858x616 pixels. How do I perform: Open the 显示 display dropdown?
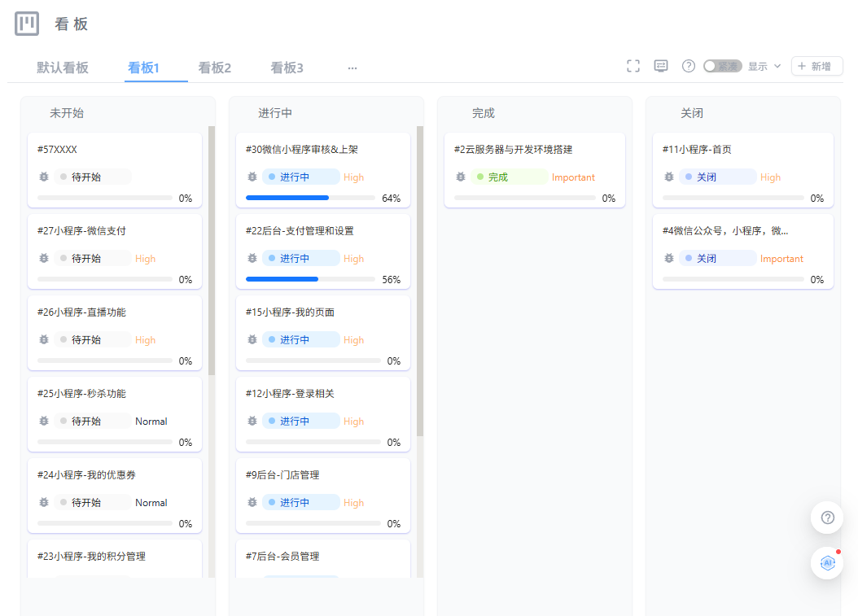point(764,66)
